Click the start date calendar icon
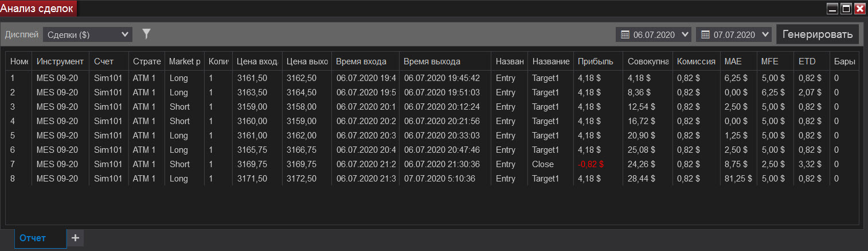The width and height of the screenshot is (868, 251). coord(625,35)
